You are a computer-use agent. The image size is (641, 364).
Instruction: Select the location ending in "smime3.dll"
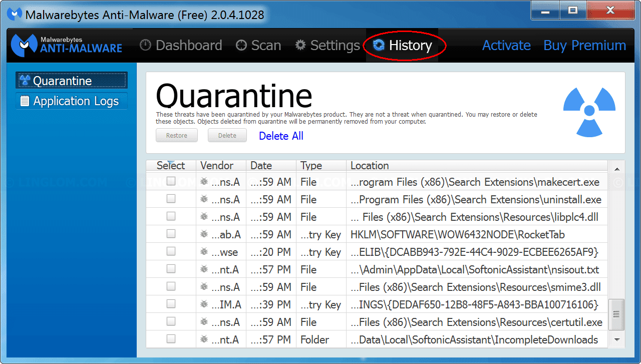(x=476, y=287)
